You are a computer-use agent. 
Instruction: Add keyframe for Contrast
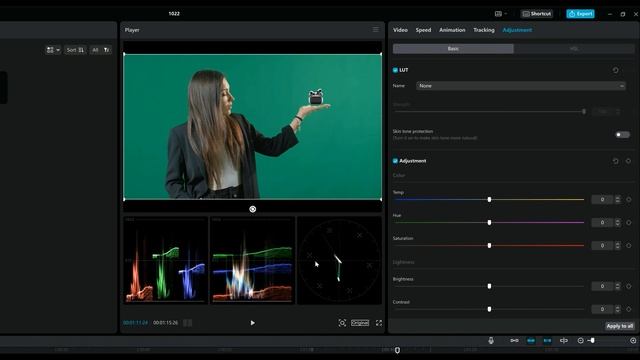(x=629, y=309)
